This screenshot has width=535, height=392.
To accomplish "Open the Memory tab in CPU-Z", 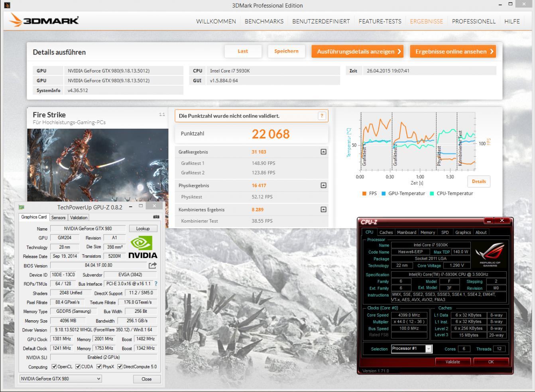I will tap(427, 232).
